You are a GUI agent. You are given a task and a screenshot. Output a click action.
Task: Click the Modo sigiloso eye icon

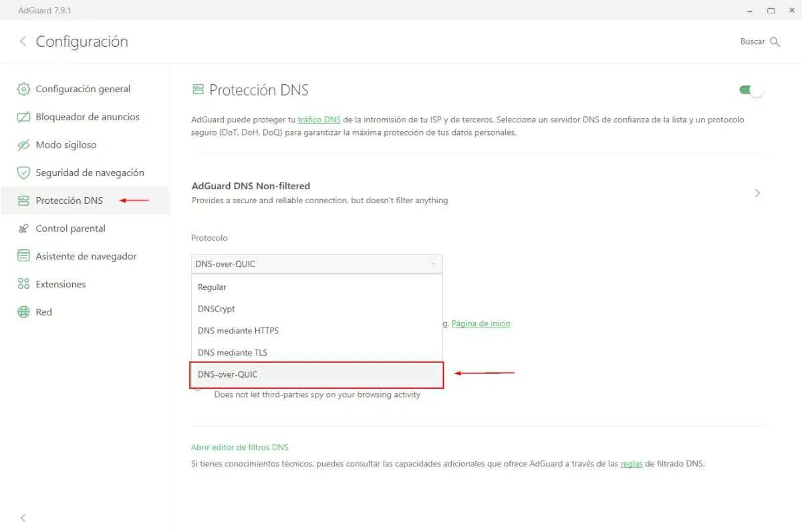23,145
